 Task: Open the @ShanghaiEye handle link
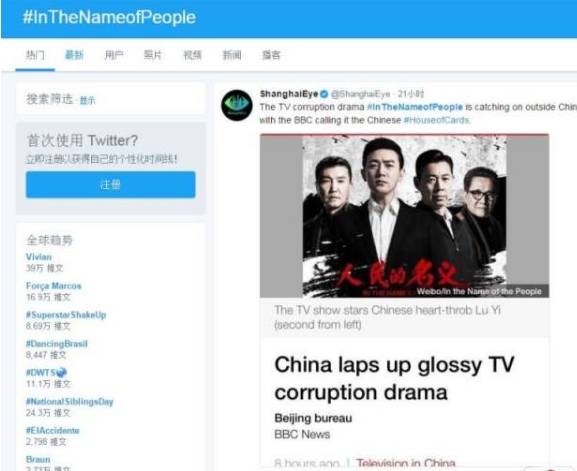360,94
